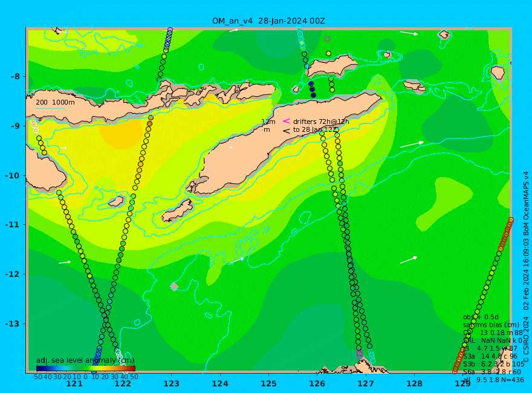The image size is (532, 393).
Task: Click longitude axis label 122
Action: coord(123,384)
